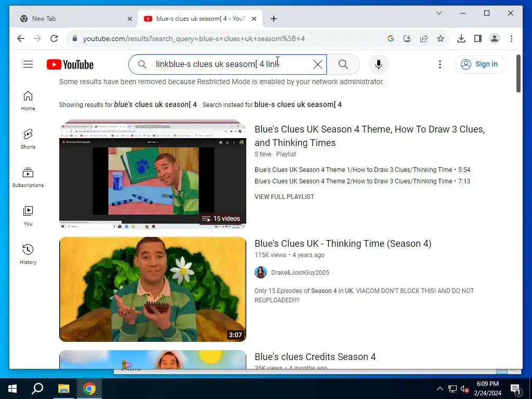View site information lock icon

(75, 38)
